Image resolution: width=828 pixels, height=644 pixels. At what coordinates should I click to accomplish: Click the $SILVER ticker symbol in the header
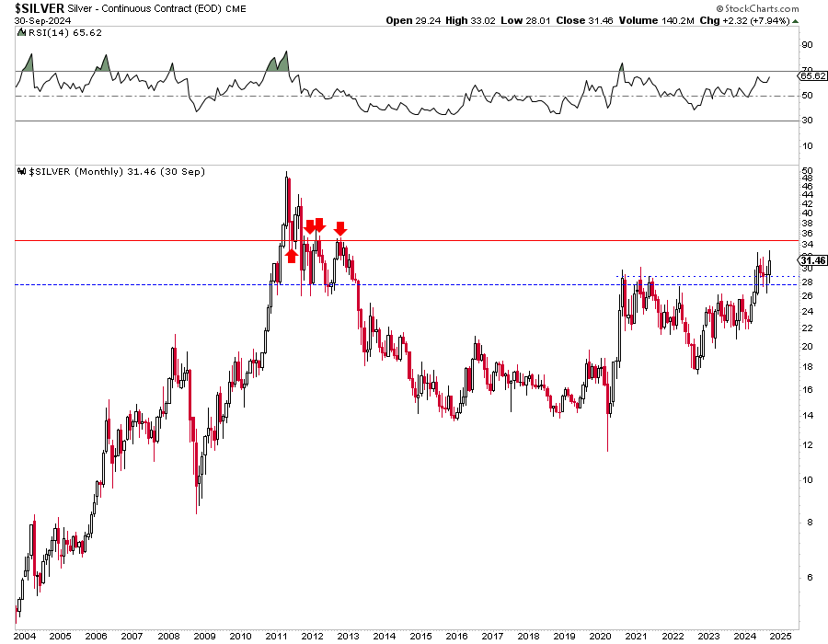point(33,7)
